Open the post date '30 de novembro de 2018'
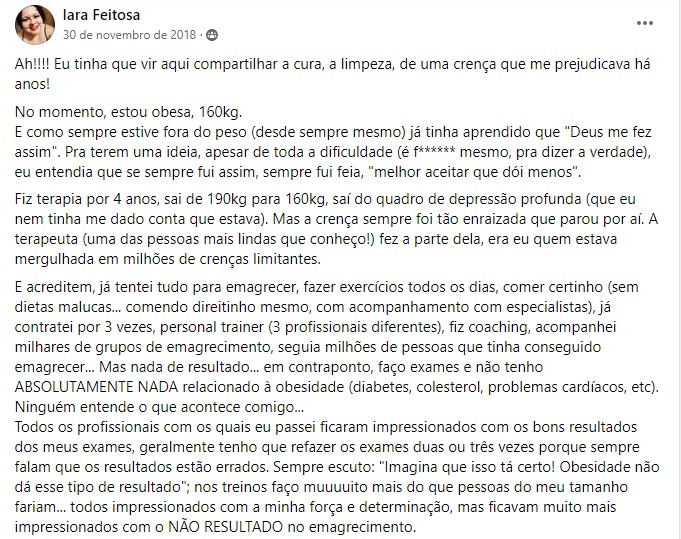The height and width of the screenshot is (539, 681). (x=130, y=35)
